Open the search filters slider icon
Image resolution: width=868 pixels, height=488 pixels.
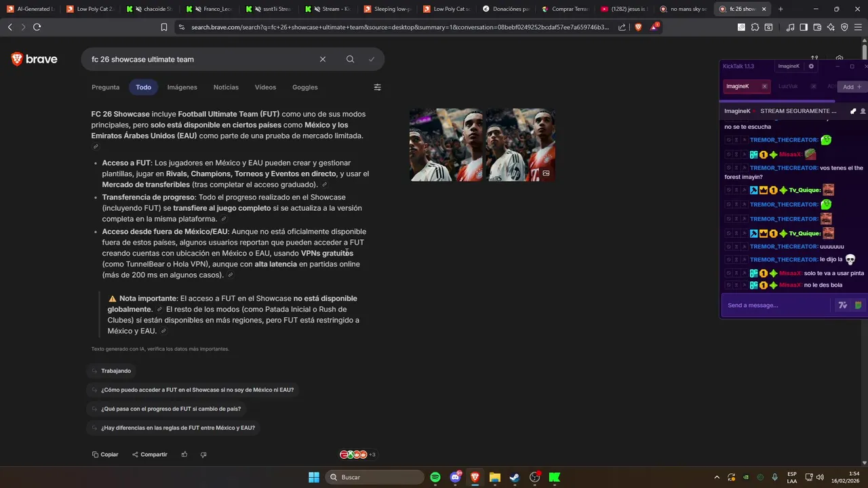tap(378, 87)
